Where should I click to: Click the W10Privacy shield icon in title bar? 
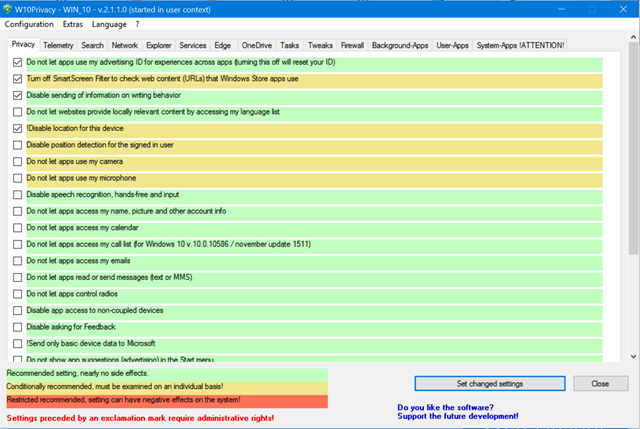tap(7, 9)
